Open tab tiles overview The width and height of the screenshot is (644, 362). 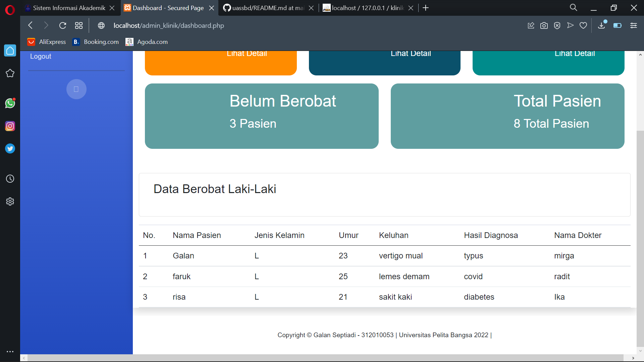pyautogui.click(x=78, y=25)
